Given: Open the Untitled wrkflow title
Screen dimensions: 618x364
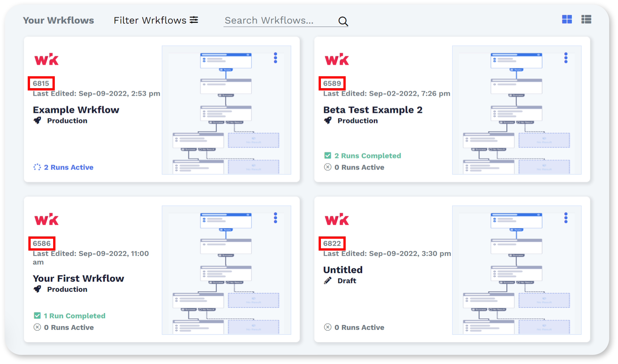Looking at the screenshot, I should [343, 270].
